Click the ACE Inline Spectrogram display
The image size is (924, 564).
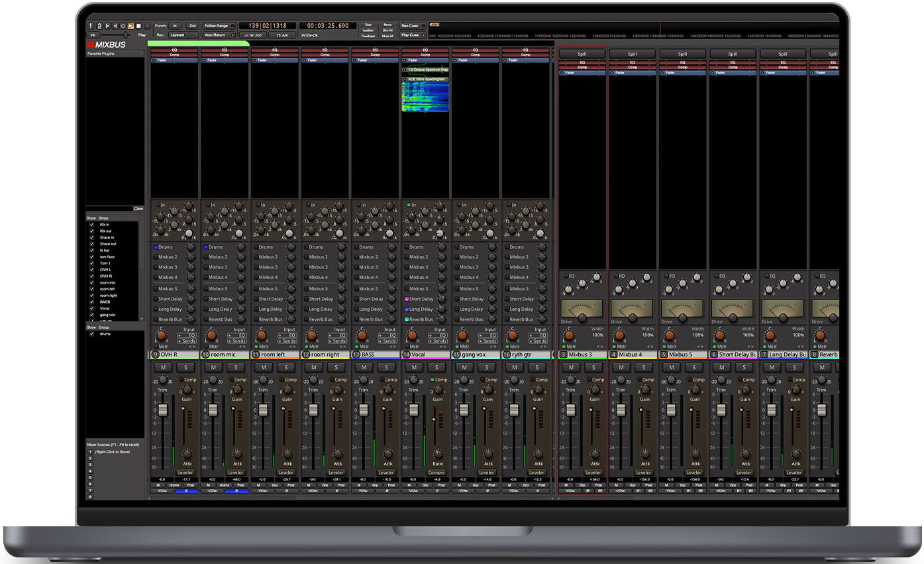point(425,97)
